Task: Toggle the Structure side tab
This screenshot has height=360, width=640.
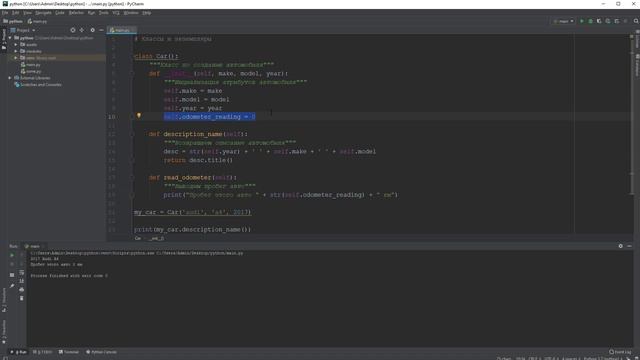Action: coord(4,300)
